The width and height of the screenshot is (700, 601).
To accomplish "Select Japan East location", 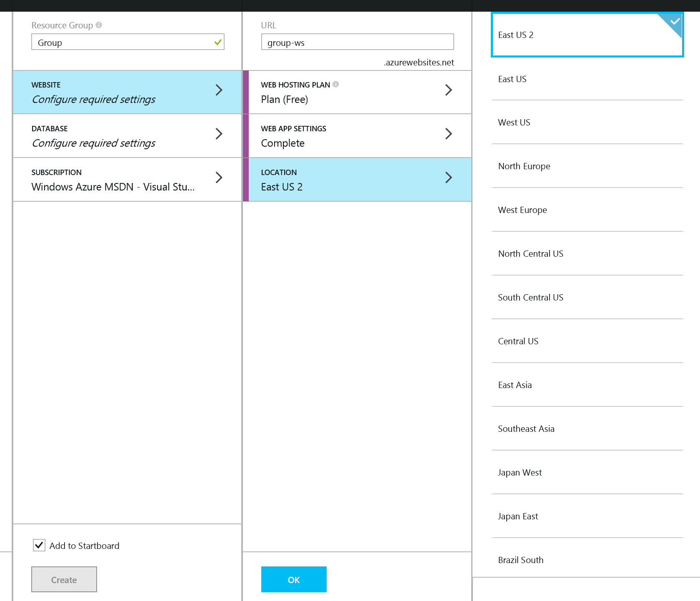I will (x=587, y=516).
